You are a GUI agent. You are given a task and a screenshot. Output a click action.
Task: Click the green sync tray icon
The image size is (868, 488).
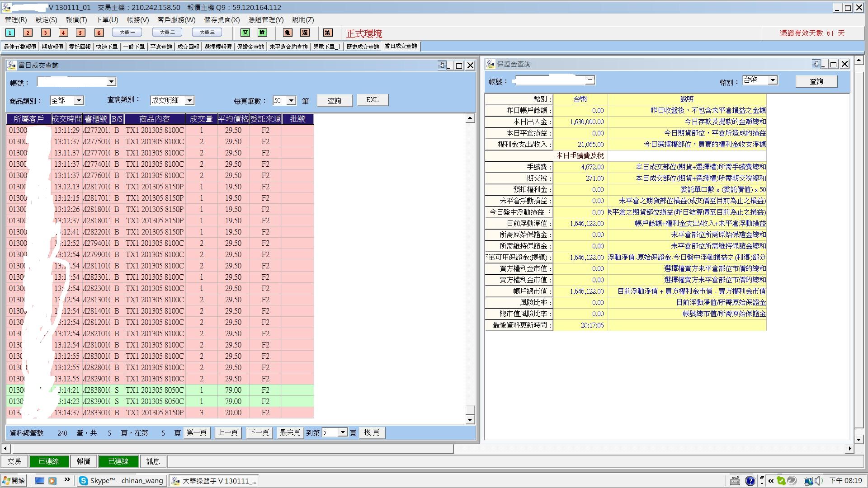click(x=782, y=481)
